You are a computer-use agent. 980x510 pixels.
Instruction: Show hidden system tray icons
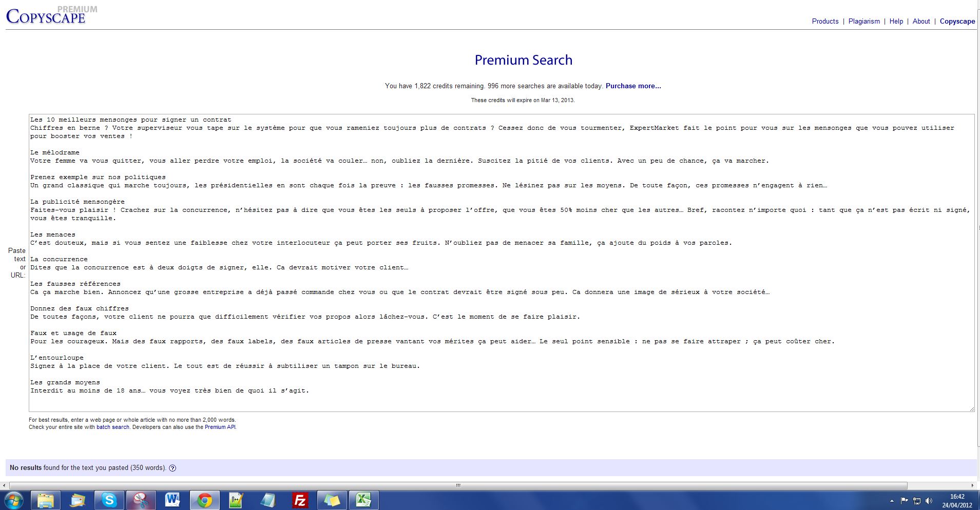tap(891, 501)
